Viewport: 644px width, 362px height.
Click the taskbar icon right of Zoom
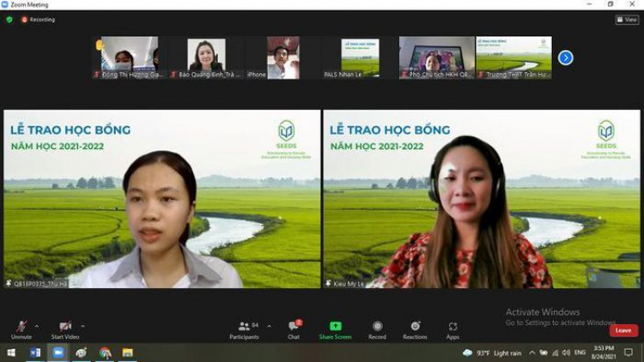pyautogui.click(x=82, y=353)
